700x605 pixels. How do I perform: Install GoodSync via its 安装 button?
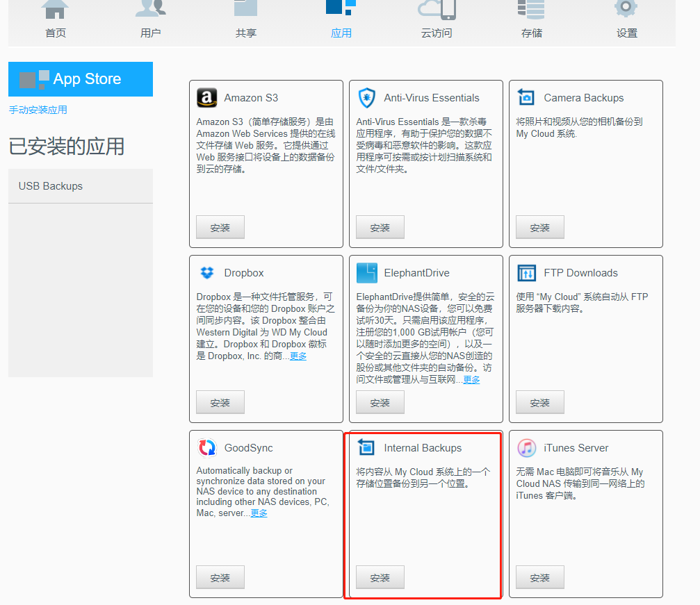(220, 577)
